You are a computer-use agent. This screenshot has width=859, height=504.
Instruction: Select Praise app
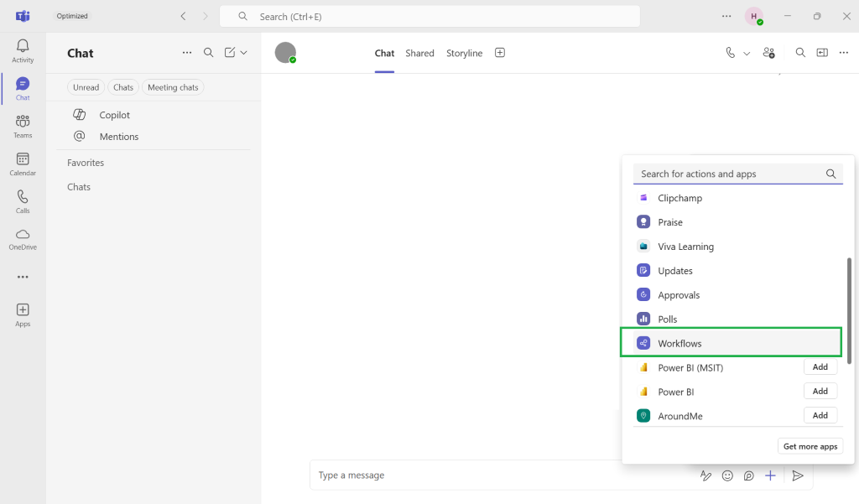[737, 222]
